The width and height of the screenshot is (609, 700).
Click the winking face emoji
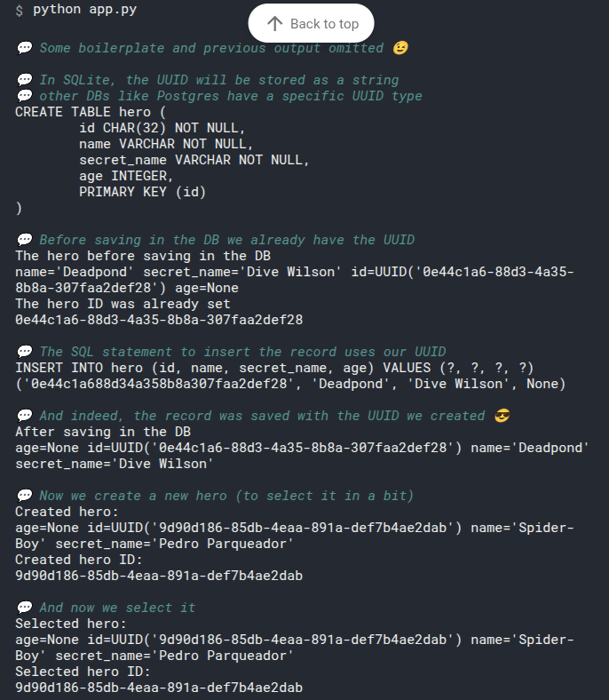pyautogui.click(x=399, y=48)
